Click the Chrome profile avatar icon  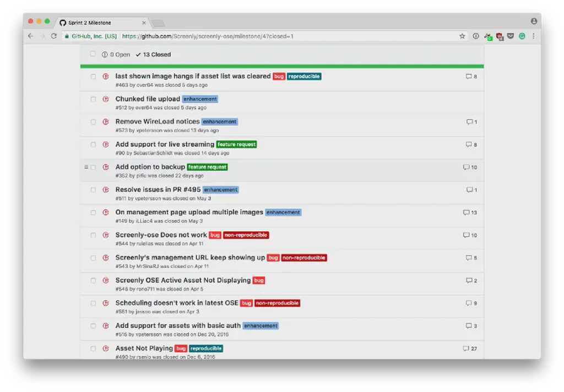(x=534, y=21)
